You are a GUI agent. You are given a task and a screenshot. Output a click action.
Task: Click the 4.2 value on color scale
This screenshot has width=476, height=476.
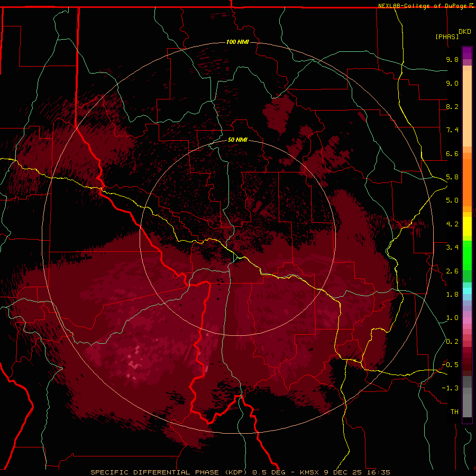tap(452, 224)
